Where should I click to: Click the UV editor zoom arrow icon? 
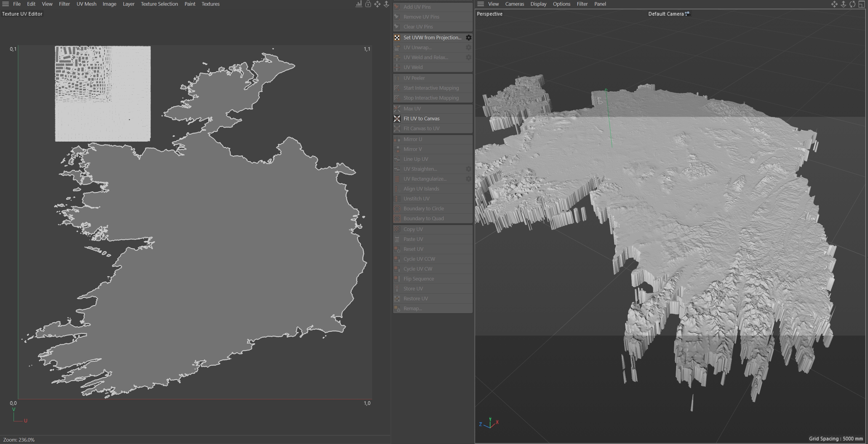click(386, 4)
